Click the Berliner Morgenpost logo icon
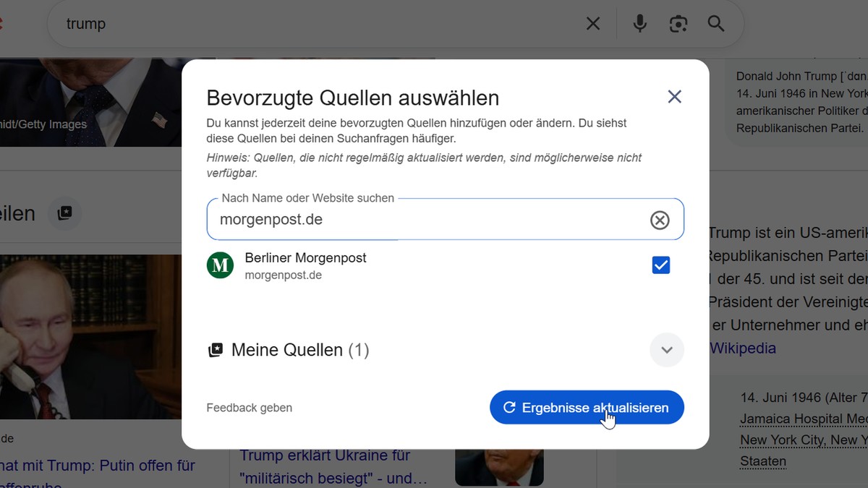This screenshot has height=488, width=868. click(220, 265)
